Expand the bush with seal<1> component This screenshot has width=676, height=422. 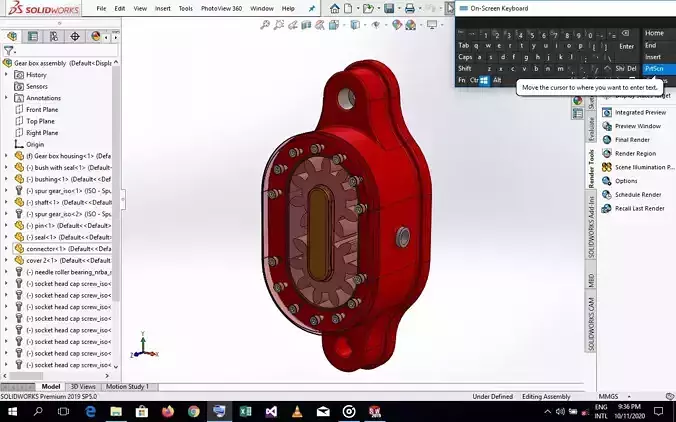click(x=6, y=168)
